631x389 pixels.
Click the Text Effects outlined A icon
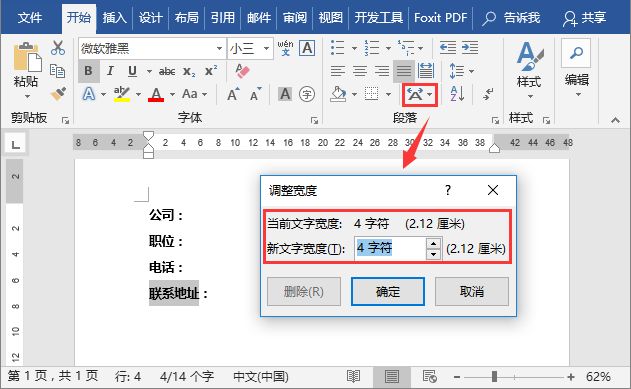coord(89,94)
